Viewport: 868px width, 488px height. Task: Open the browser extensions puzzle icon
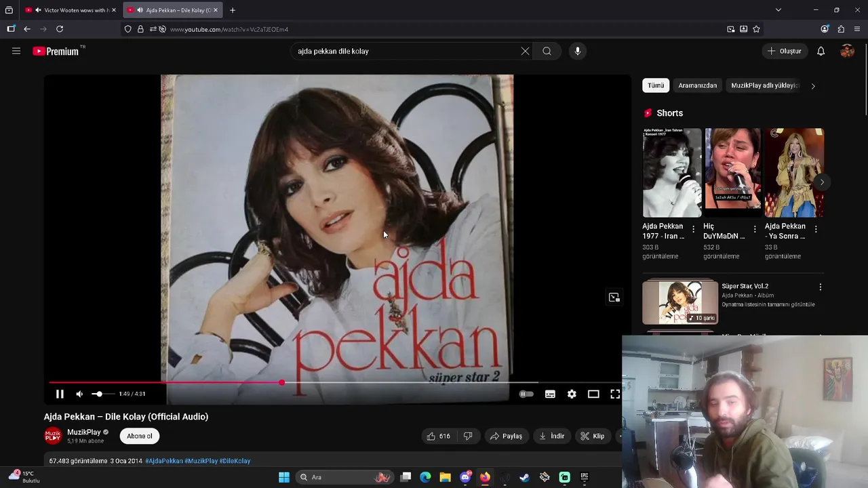click(841, 29)
